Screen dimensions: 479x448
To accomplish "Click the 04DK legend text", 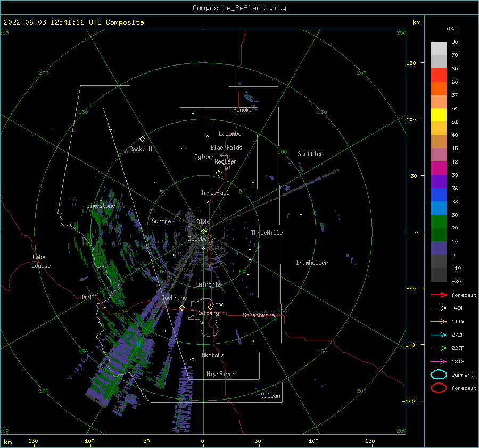I will [x=458, y=308].
